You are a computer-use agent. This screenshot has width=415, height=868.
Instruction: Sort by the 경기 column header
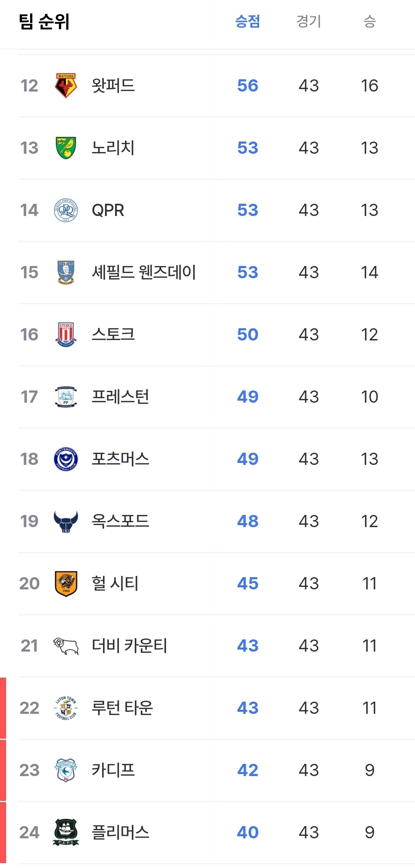click(309, 21)
